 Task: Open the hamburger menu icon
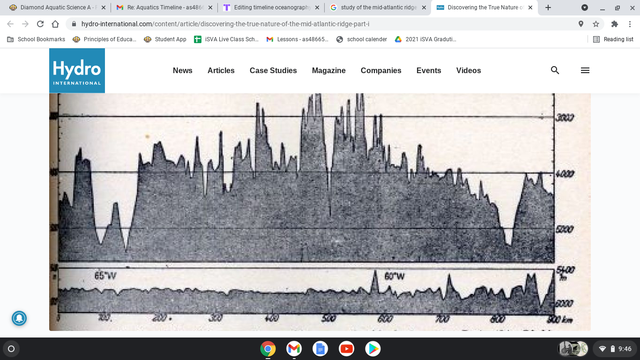tap(585, 70)
